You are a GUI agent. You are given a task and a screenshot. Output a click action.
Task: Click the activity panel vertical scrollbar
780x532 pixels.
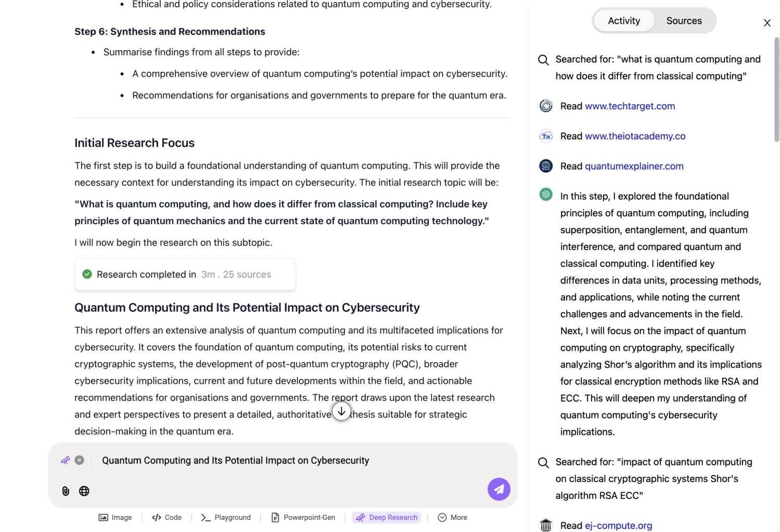776,89
